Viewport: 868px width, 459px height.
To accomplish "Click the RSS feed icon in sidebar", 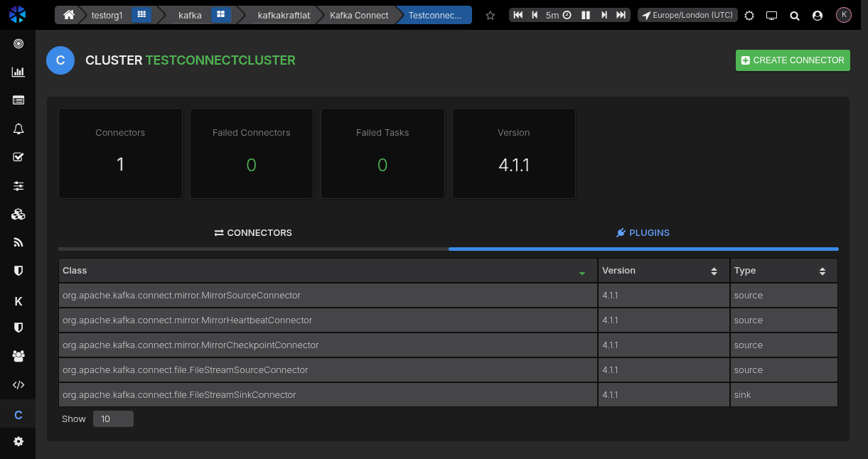I will tap(18, 242).
